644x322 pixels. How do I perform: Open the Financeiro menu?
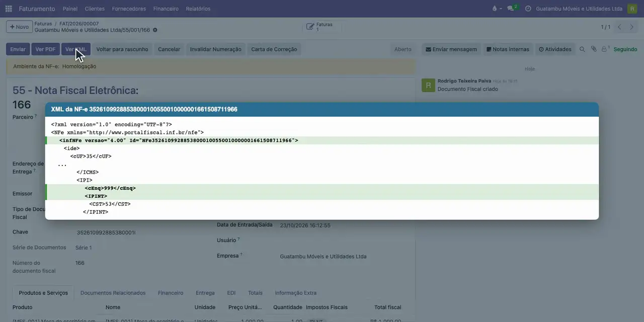pos(166,9)
